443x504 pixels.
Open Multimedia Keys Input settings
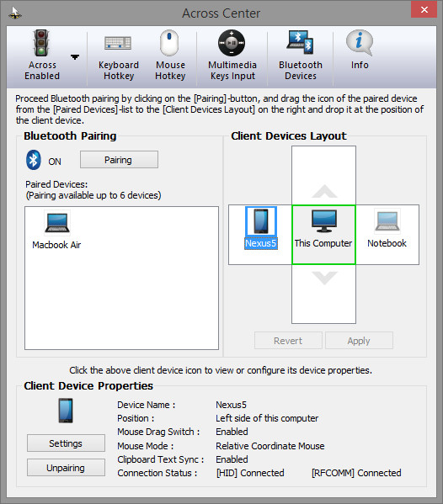coord(232,56)
